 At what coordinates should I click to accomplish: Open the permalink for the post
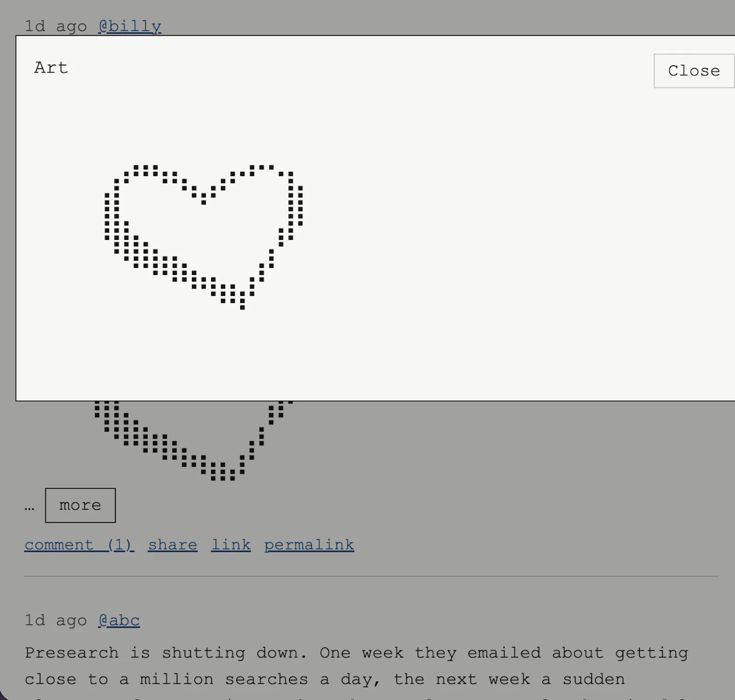click(309, 545)
